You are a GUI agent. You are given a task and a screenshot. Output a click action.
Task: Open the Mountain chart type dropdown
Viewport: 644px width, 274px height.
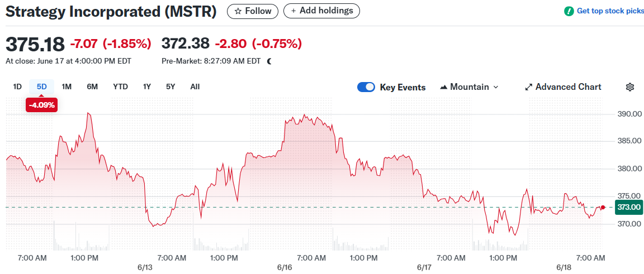469,87
